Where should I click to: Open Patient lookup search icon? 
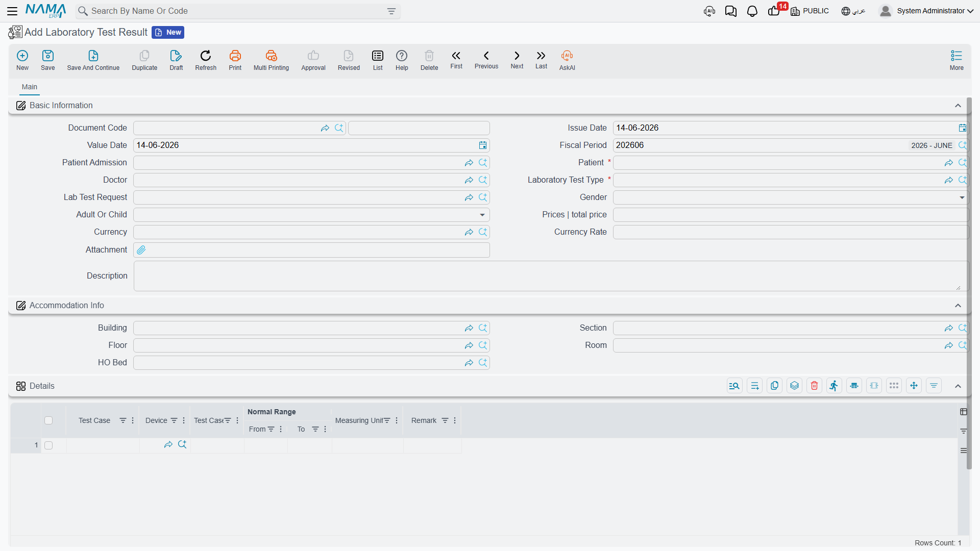tap(963, 163)
